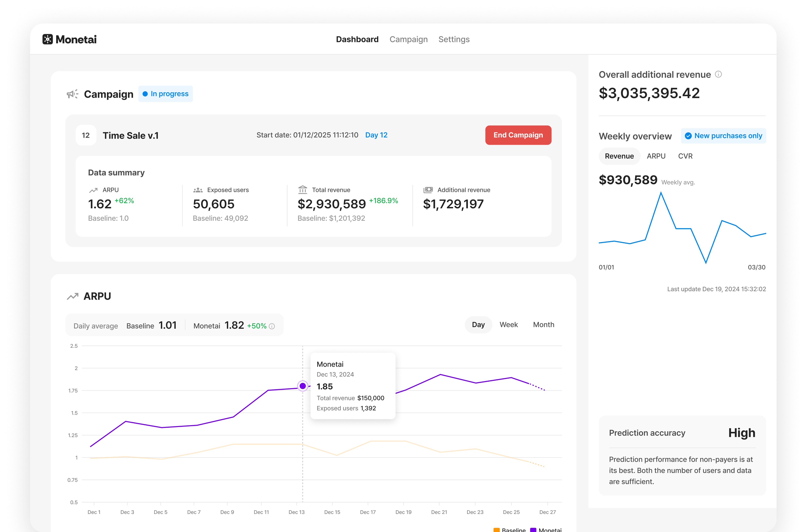Click the Monetai wordmark
Viewport: 806px width, 532px height.
(x=76, y=39)
